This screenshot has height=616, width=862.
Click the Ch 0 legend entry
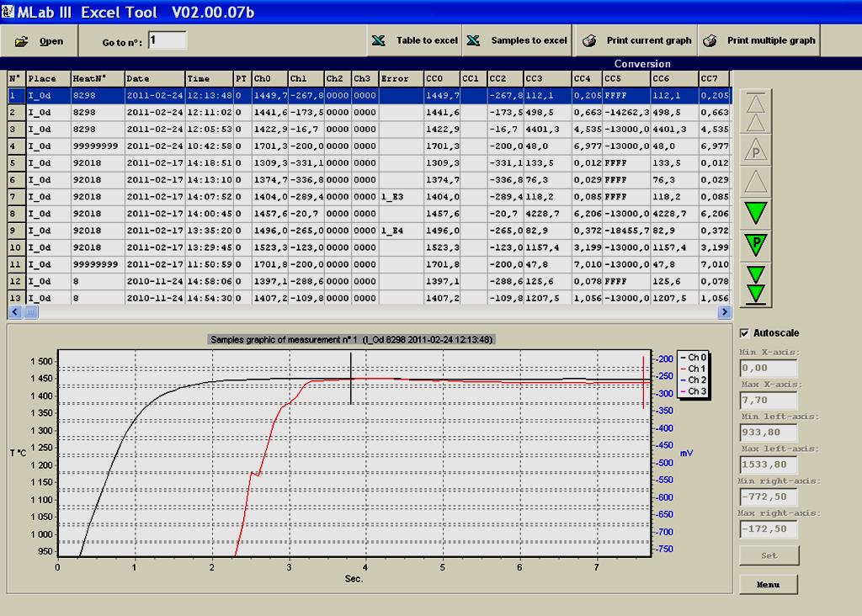(x=694, y=357)
